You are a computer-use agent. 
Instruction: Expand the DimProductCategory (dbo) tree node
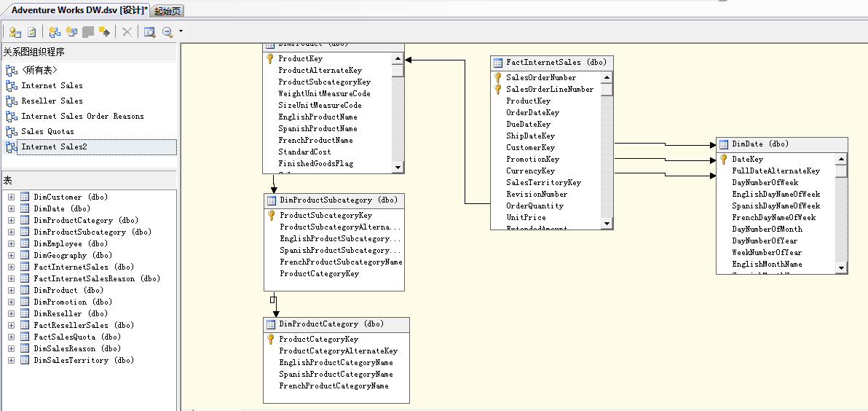pos(11,220)
